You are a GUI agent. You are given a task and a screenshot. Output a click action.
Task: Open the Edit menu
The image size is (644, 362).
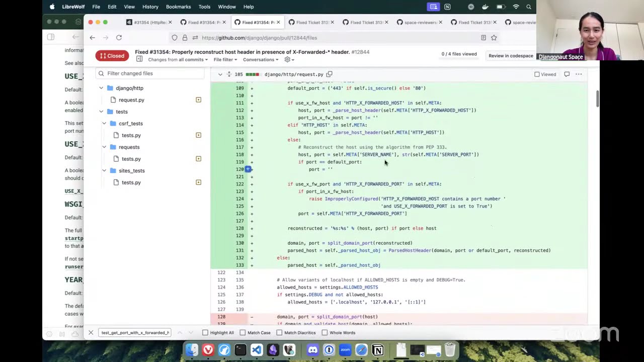pyautogui.click(x=112, y=7)
